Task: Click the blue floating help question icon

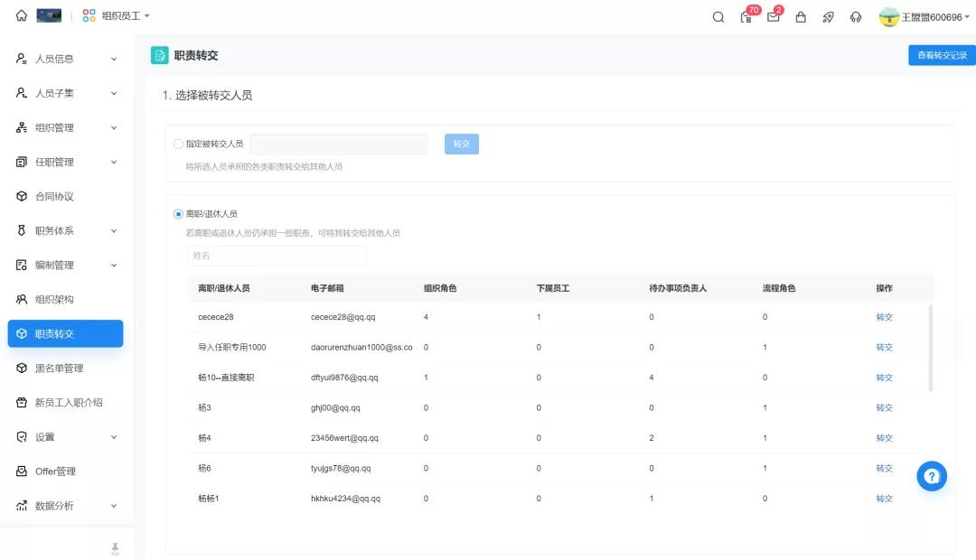Action: tap(932, 476)
